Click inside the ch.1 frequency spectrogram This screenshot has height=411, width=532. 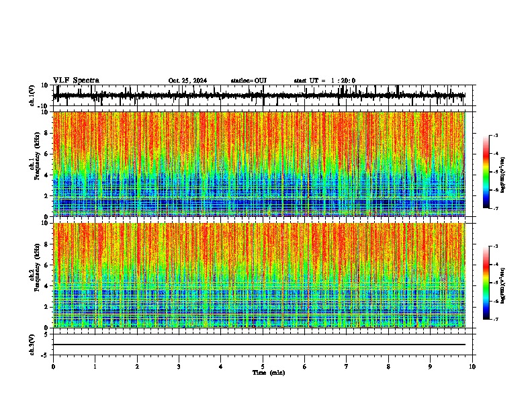point(259,164)
